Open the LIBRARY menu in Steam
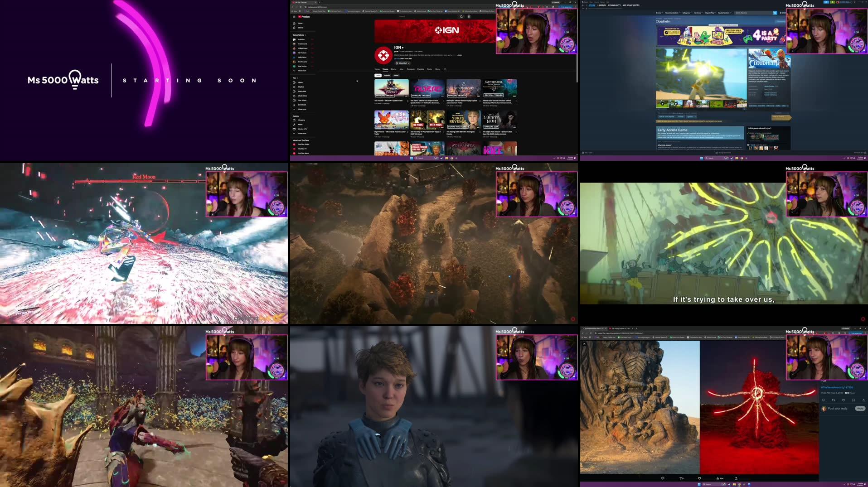 (601, 5)
